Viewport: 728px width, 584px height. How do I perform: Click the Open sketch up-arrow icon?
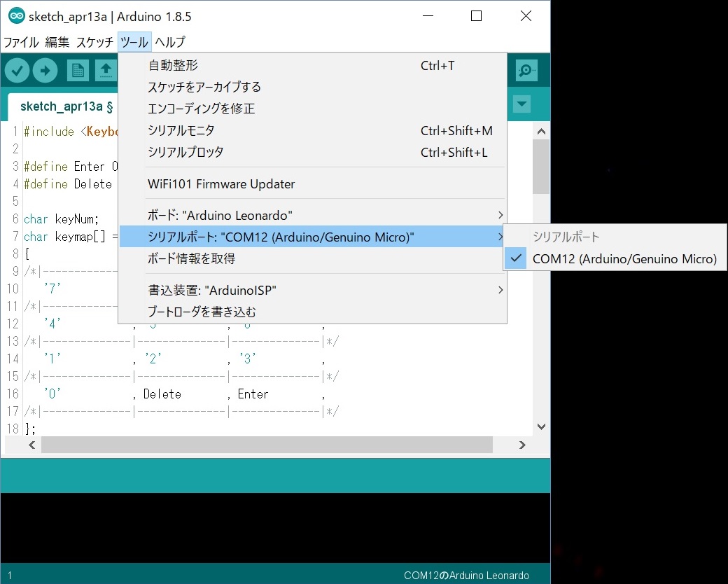click(106, 71)
